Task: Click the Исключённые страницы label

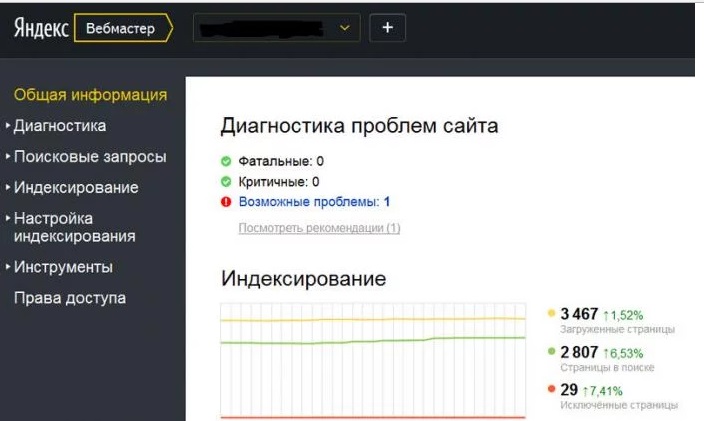Action: [619, 405]
